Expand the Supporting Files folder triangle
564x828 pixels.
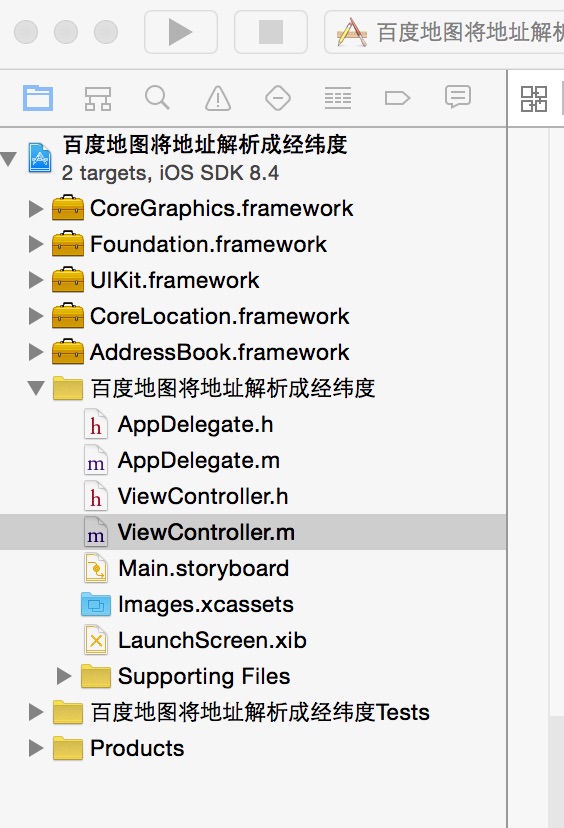point(64,676)
